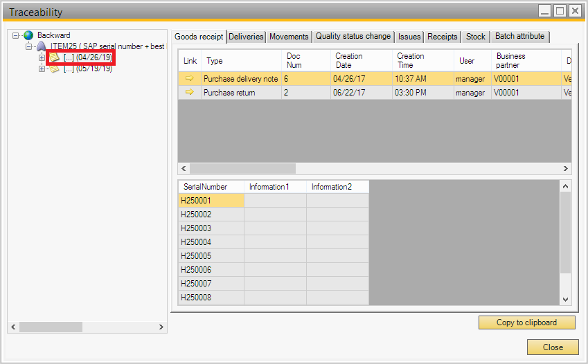The height and width of the screenshot is (364, 588).
Task: Switch to the Batch attribute tab
Action: coord(519,37)
